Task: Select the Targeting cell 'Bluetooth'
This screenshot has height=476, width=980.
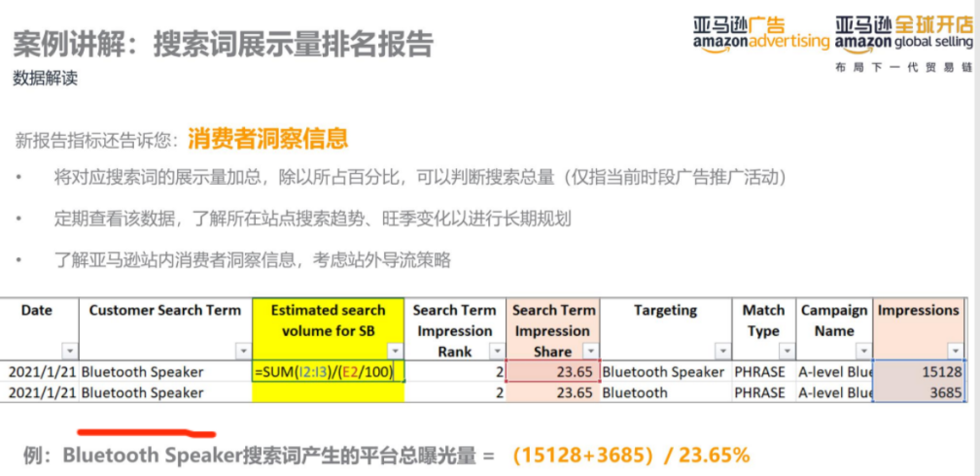Action: pos(666,392)
